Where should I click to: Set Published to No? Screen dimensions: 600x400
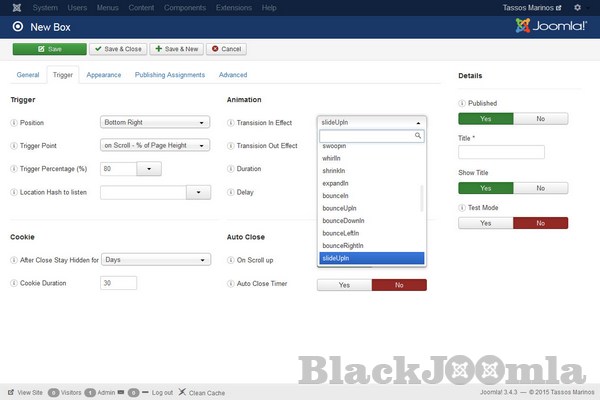click(x=540, y=118)
